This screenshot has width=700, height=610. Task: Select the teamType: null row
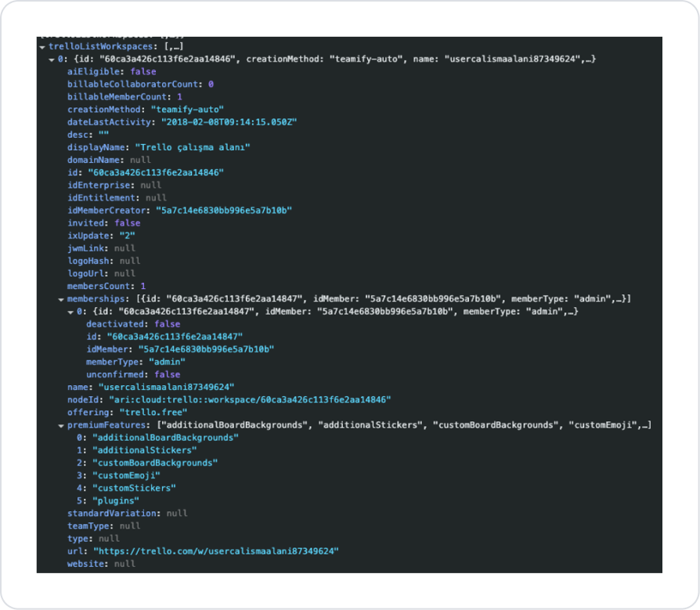103,526
